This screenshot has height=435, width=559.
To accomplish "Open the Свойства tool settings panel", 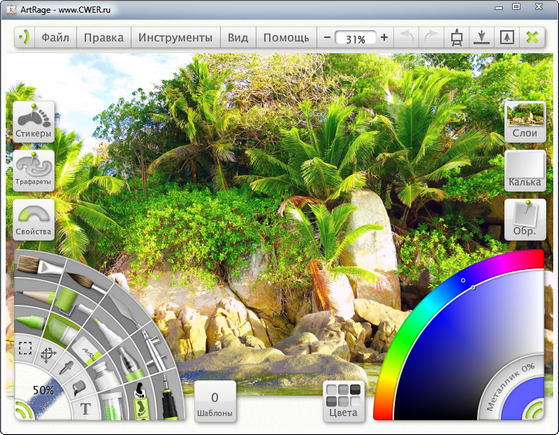I will click(34, 219).
